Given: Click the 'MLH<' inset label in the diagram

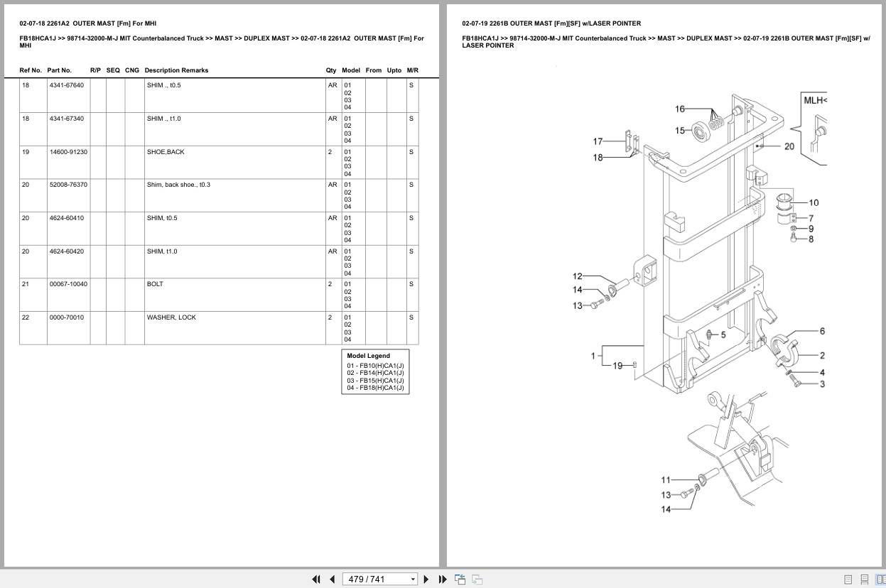Looking at the screenshot, I should point(815,100).
